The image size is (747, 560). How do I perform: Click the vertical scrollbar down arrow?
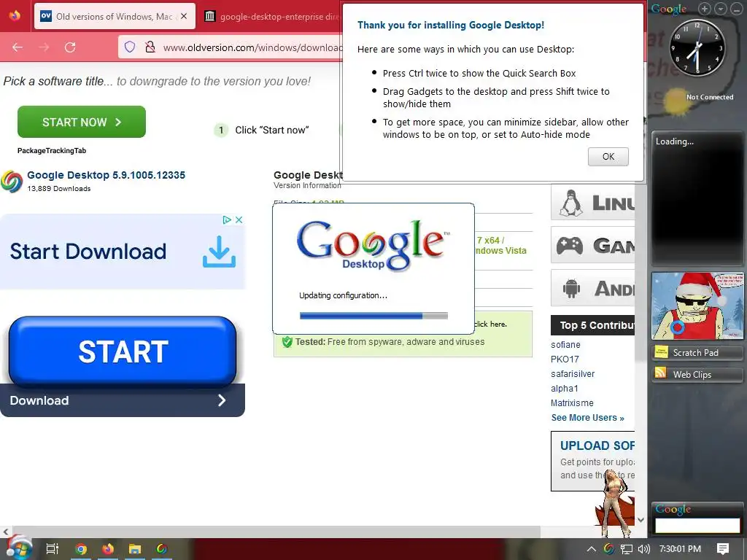(640, 519)
